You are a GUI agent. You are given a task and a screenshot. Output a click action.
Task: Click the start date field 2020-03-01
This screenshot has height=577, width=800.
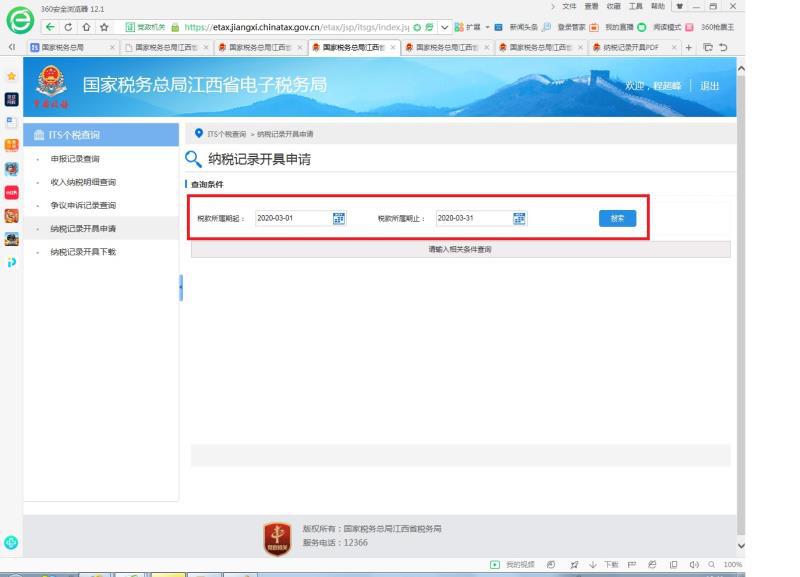tap(293, 218)
